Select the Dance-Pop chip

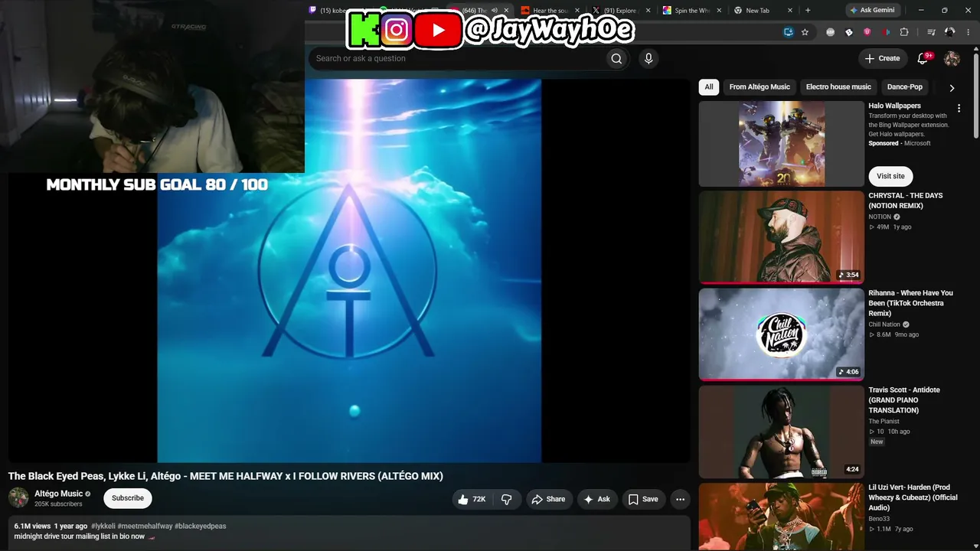click(905, 87)
